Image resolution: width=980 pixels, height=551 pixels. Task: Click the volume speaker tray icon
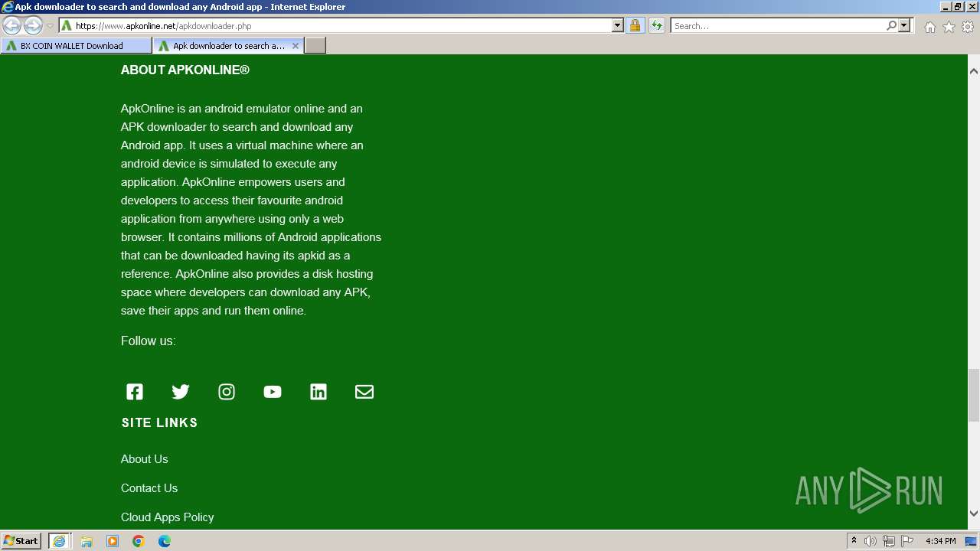pos(871,541)
